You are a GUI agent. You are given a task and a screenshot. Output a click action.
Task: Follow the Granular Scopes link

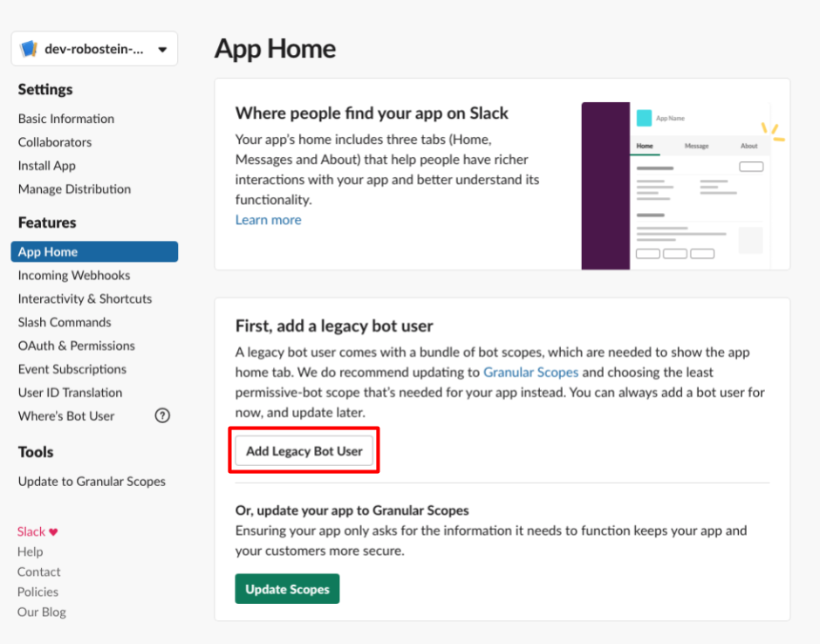click(530, 372)
